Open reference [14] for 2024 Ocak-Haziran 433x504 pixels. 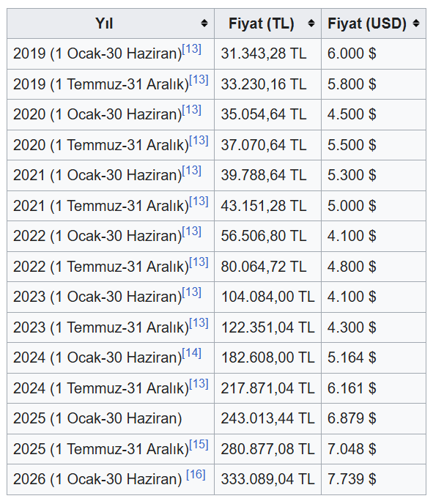191,353
